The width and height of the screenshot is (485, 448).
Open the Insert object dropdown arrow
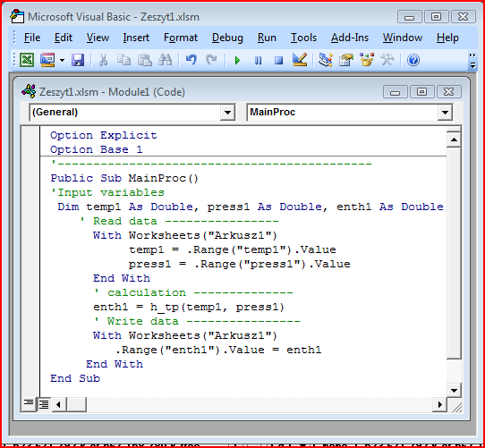(62, 60)
